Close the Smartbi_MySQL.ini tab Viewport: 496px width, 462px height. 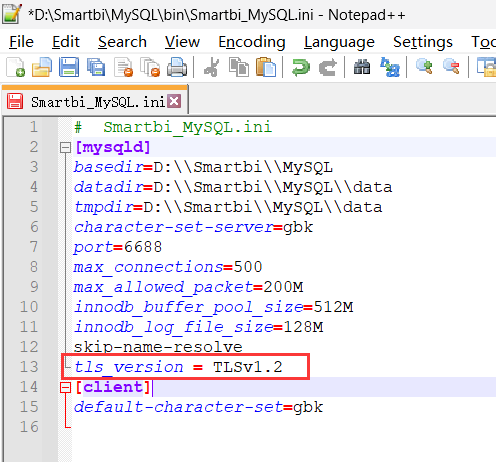coord(174,101)
